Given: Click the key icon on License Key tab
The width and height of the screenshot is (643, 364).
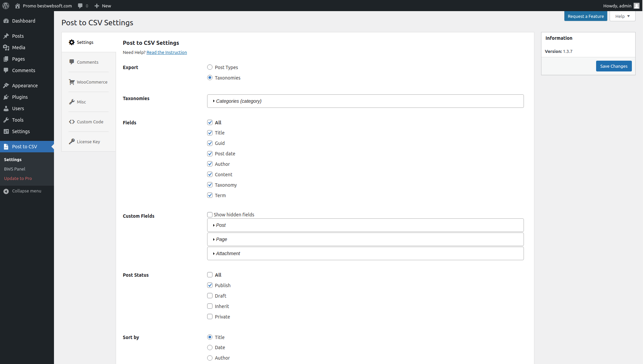Looking at the screenshot, I should (72, 142).
